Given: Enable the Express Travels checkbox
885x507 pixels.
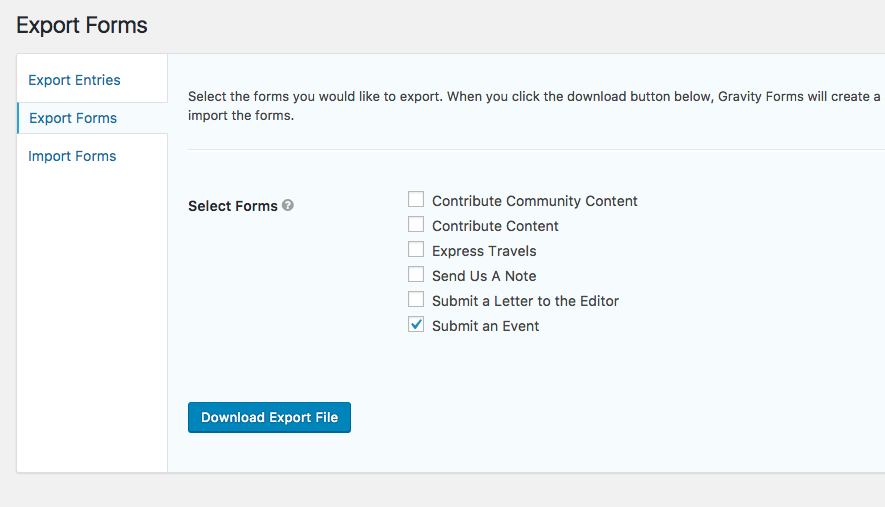Looking at the screenshot, I should pyautogui.click(x=416, y=250).
